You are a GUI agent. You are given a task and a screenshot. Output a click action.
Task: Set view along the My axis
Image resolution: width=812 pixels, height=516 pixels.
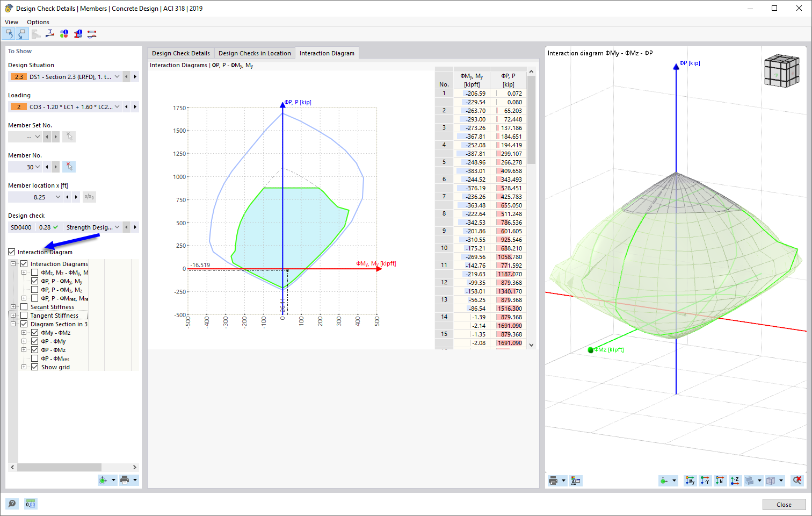click(690, 481)
